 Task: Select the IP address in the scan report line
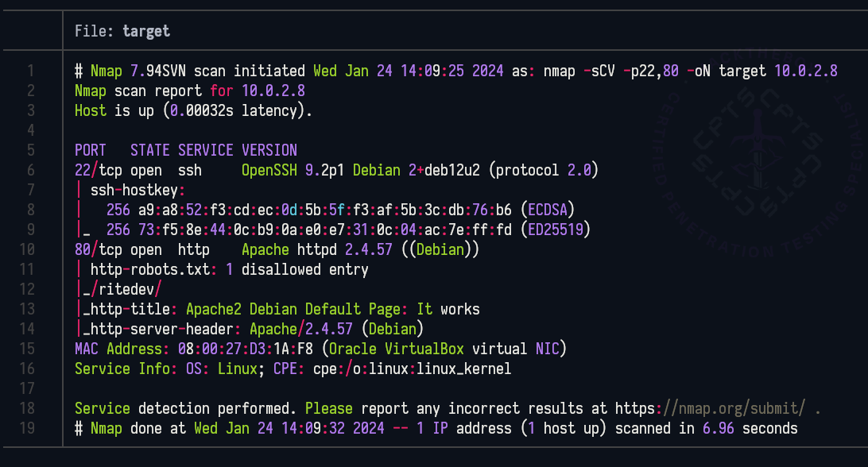coord(273,91)
